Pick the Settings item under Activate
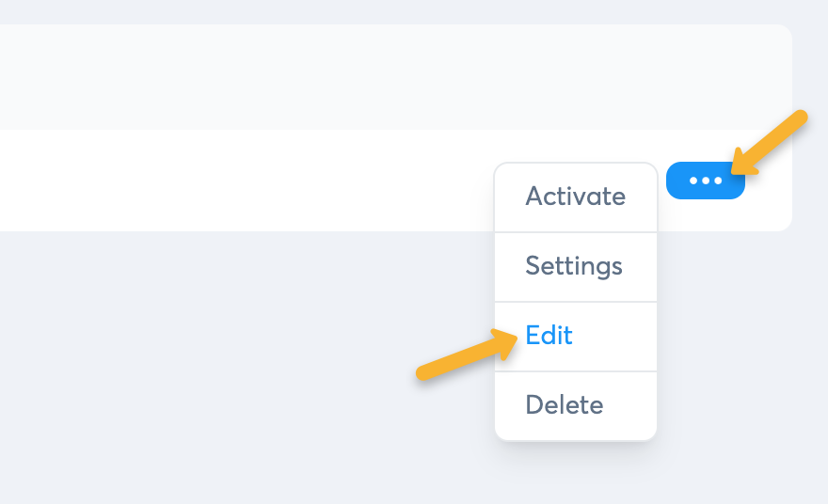The height and width of the screenshot is (504, 828). click(574, 266)
